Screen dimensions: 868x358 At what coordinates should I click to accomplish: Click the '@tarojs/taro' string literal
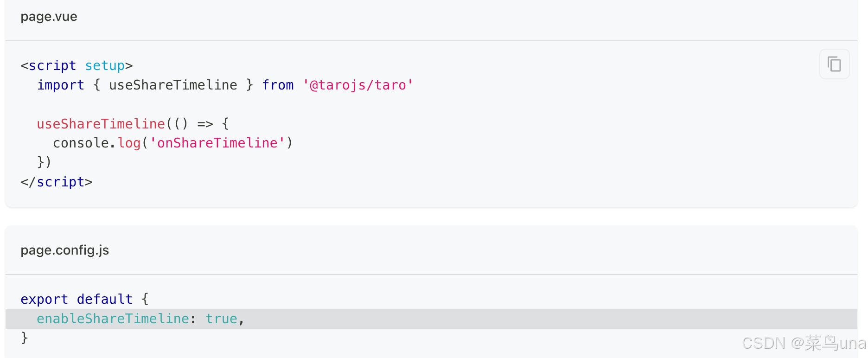click(358, 85)
